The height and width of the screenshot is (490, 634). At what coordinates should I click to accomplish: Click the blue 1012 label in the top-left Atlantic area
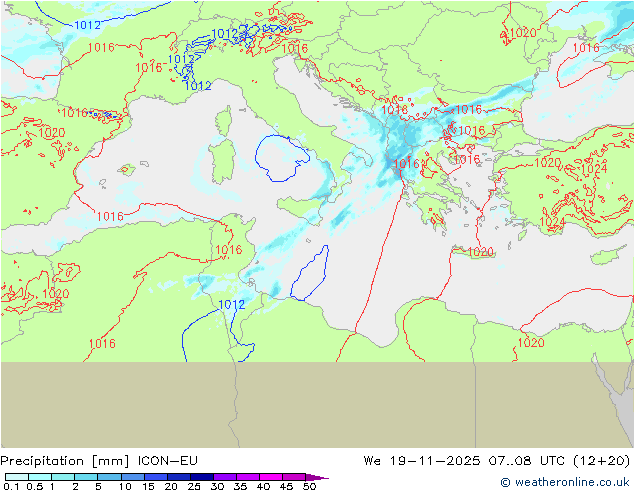tap(87, 25)
